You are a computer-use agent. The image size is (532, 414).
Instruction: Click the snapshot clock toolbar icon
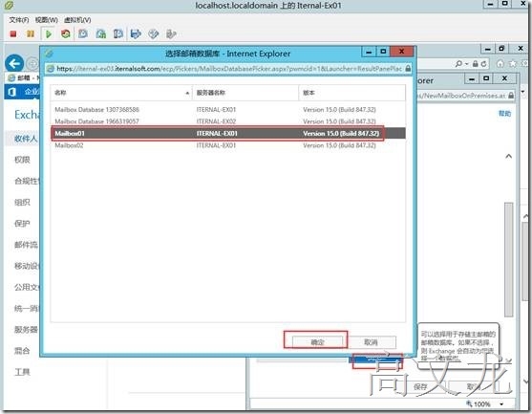click(x=83, y=34)
